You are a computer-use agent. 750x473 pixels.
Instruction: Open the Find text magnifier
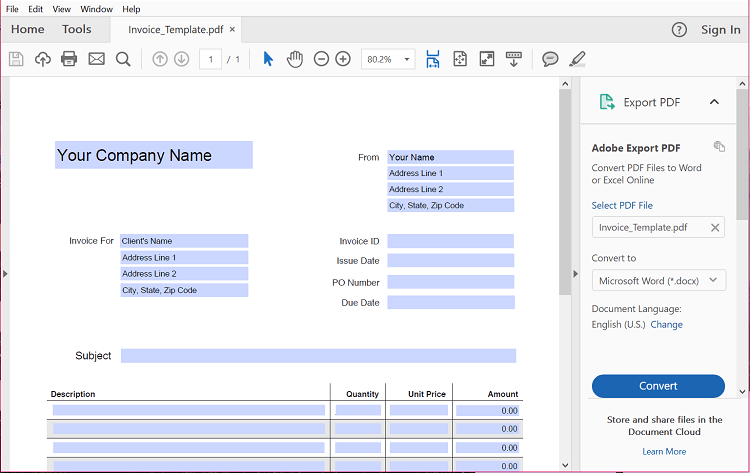(123, 59)
